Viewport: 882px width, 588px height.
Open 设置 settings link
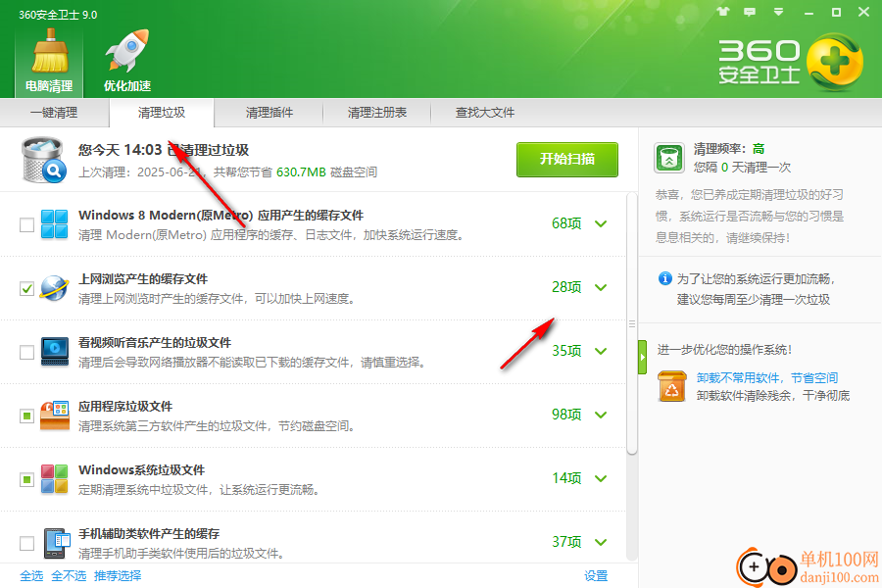point(596,575)
